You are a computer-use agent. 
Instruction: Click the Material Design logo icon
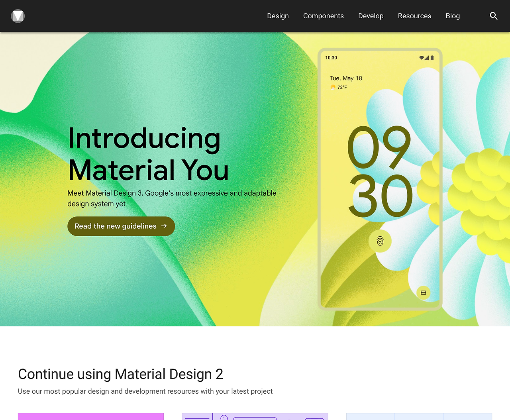tap(18, 16)
